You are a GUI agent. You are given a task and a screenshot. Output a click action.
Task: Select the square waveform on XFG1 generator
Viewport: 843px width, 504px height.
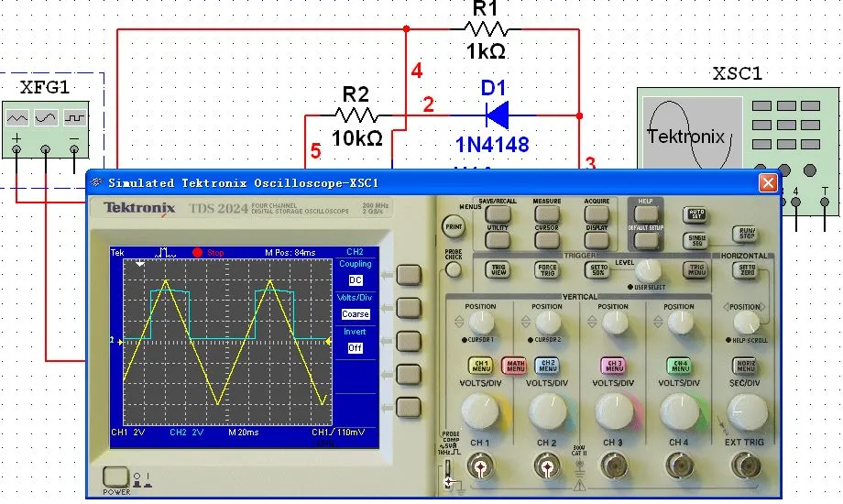(x=75, y=117)
